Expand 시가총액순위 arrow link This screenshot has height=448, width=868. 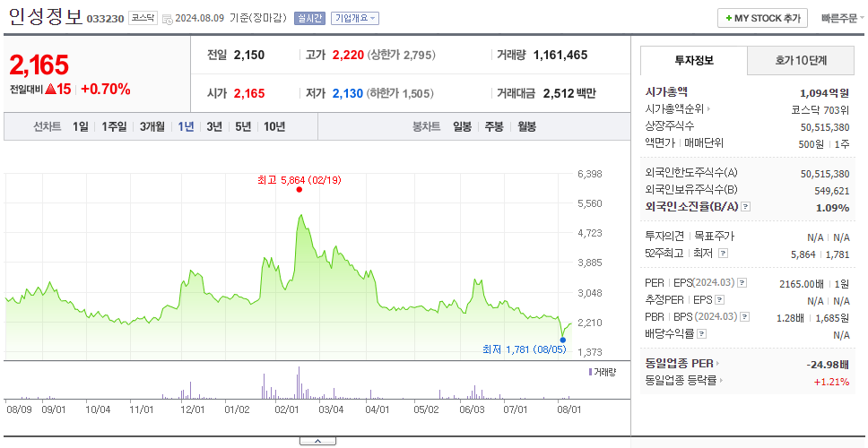(x=708, y=109)
